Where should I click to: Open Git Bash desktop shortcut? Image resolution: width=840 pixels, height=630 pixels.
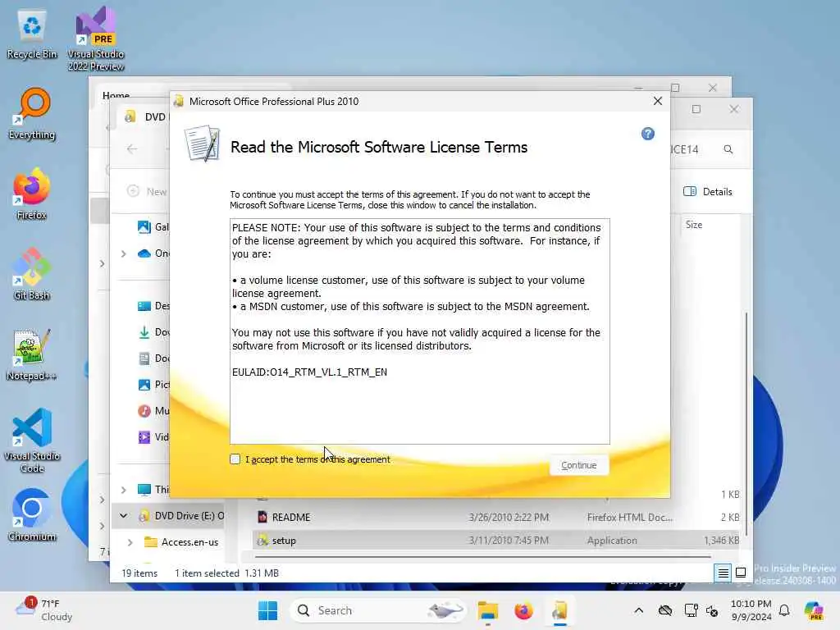(32, 274)
